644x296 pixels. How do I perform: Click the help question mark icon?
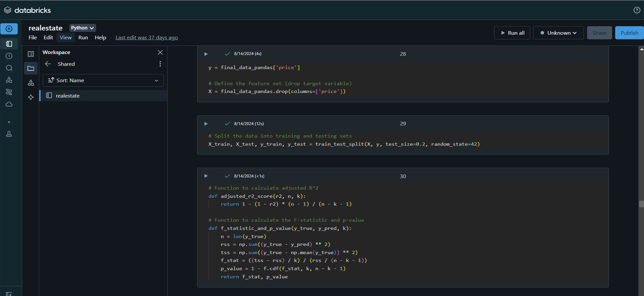(637, 10)
